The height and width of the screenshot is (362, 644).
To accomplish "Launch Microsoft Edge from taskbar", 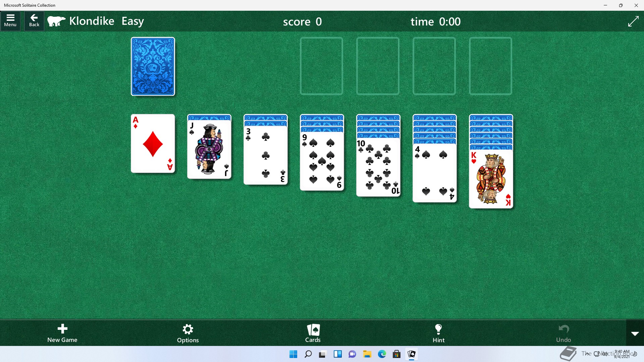I will pos(382,354).
